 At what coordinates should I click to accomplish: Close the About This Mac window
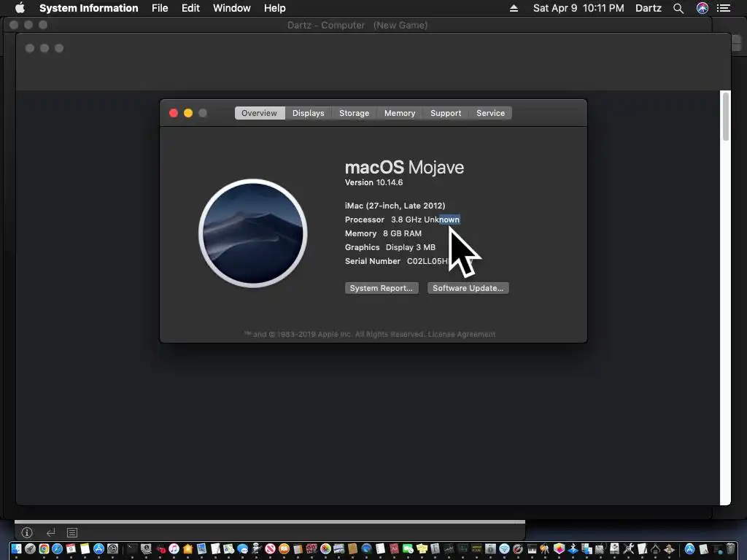[174, 113]
